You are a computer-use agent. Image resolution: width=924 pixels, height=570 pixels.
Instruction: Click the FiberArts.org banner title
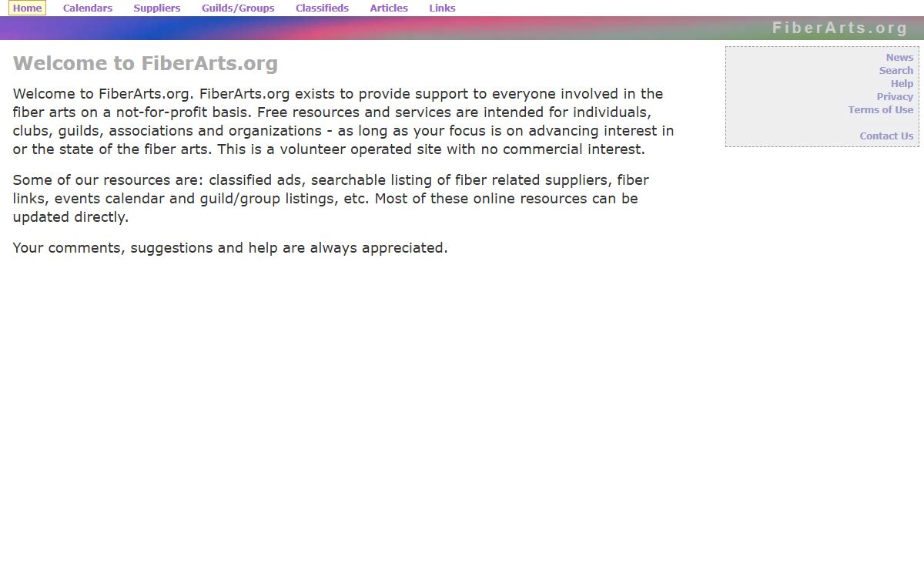(x=840, y=28)
